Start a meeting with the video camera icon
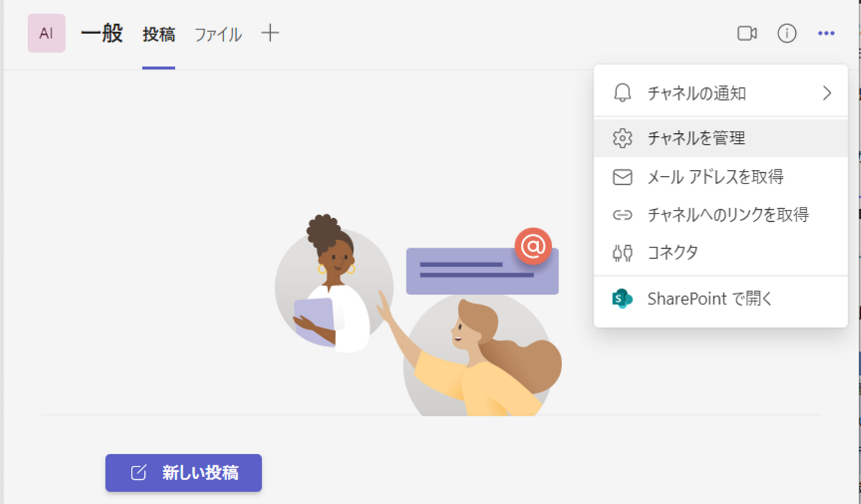The width and height of the screenshot is (861, 504). click(x=747, y=33)
